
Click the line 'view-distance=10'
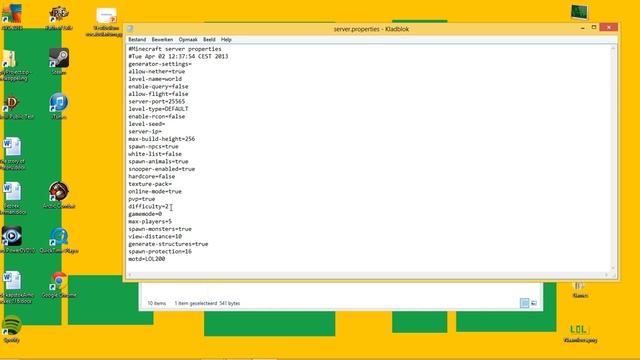tap(155, 236)
